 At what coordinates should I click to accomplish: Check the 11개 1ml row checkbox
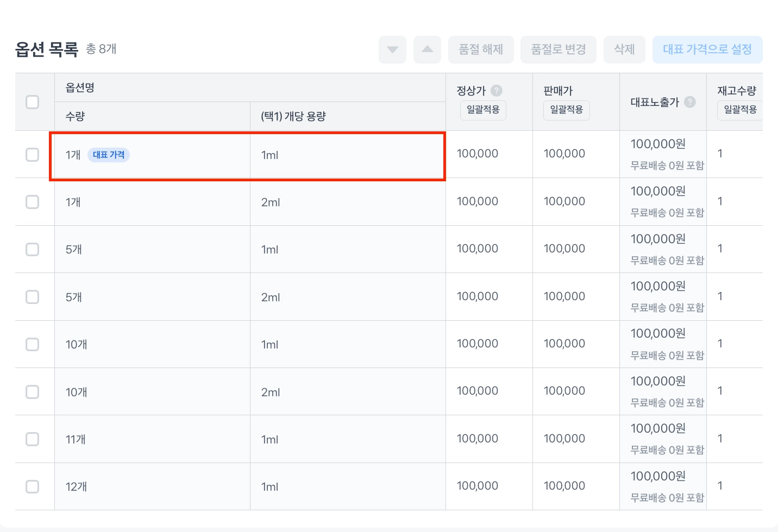[33, 439]
